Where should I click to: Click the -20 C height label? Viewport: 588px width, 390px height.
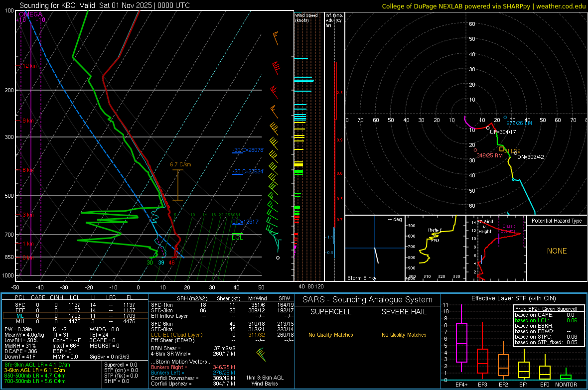click(x=248, y=171)
